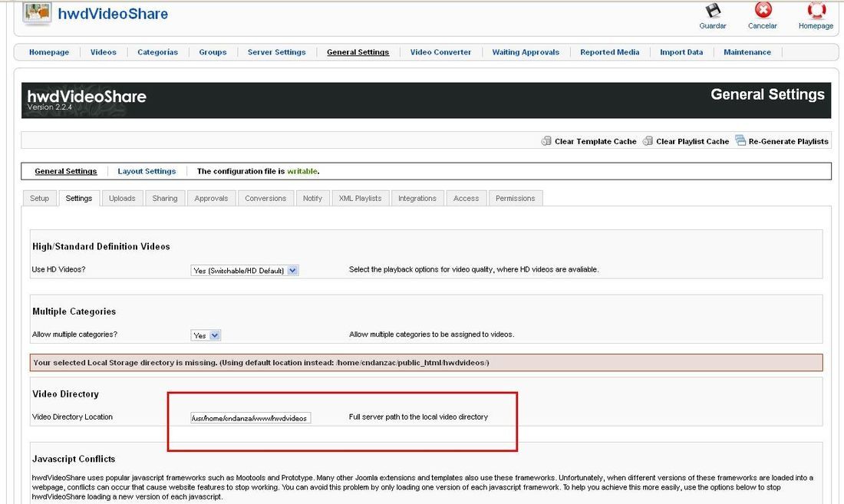844x504 pixels.
Task: Click the Re-Generate Playlists link
Action: 789,141
